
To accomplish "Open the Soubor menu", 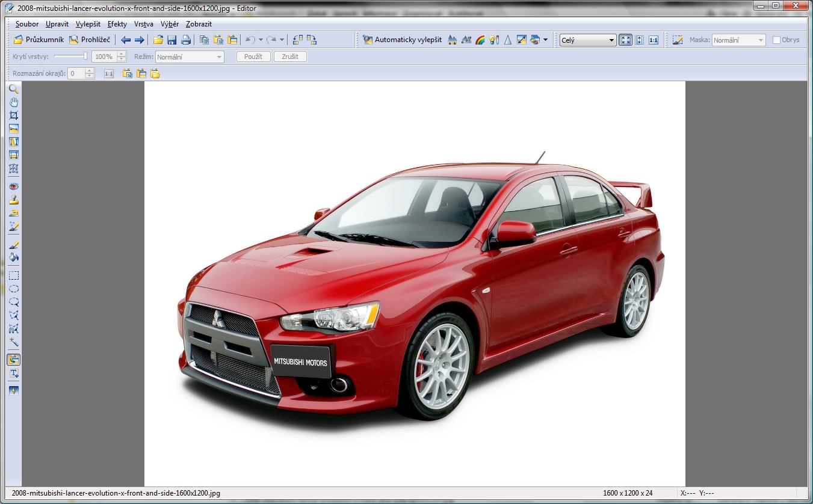I will (27, 24).
